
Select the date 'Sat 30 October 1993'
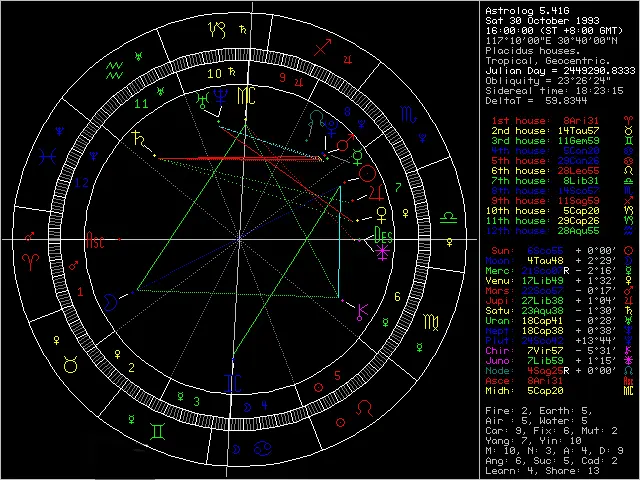(542, 21)
